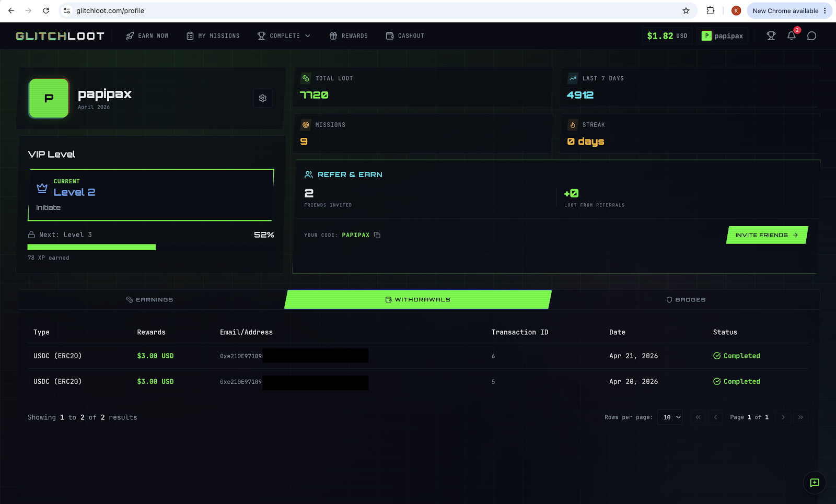Click the Streak flame icon

573,125
